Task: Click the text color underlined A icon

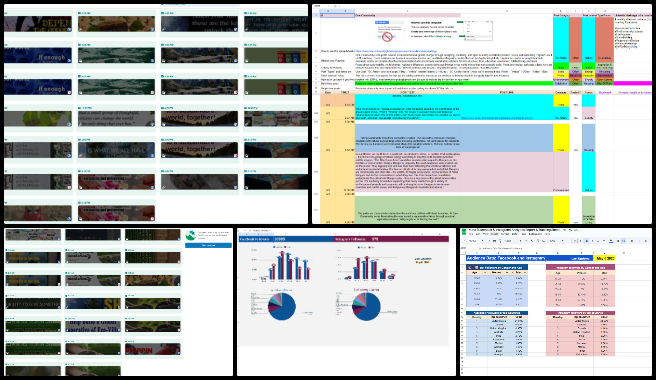Action: 611,241
